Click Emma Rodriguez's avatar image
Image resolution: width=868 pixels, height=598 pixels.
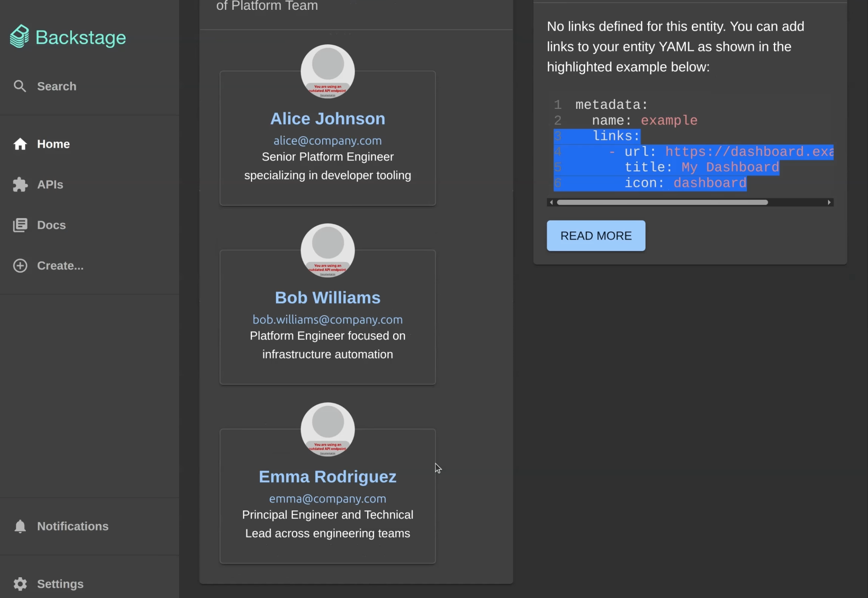tap(327, 430)
